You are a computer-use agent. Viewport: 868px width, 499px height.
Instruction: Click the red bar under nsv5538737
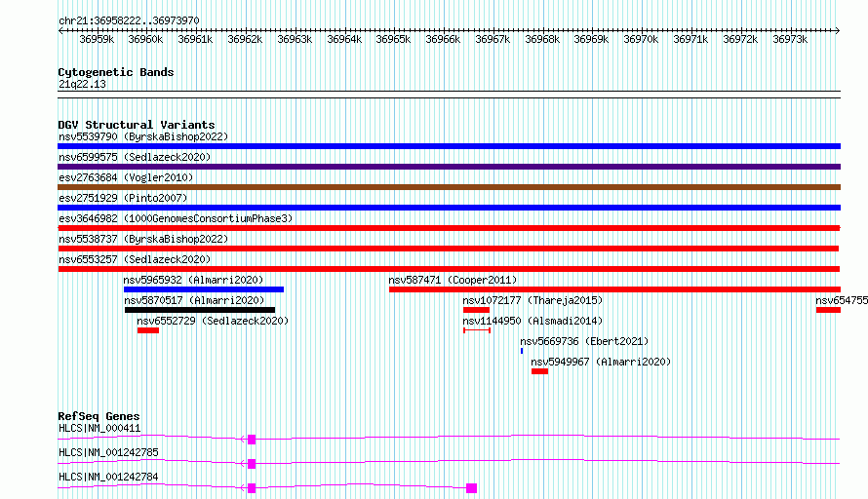coord(449,249)
